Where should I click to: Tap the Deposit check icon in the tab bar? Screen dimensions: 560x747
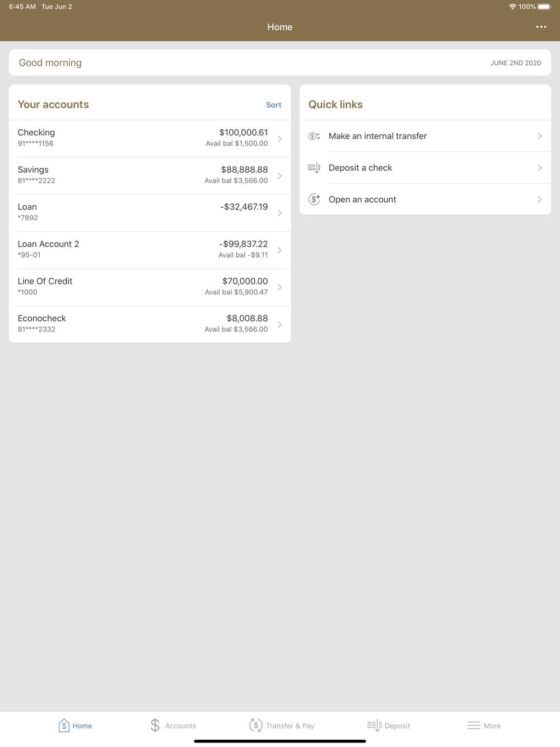(375, 725)
